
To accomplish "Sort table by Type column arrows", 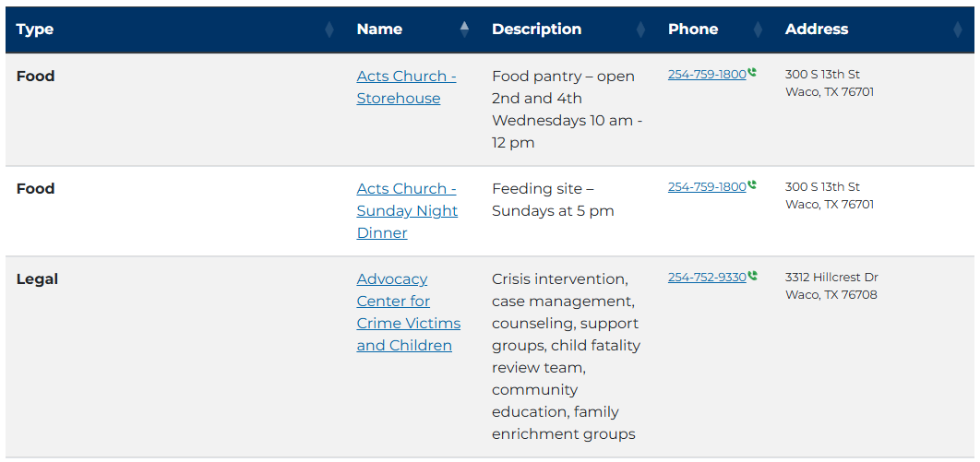I will click(x=329, y=30).
